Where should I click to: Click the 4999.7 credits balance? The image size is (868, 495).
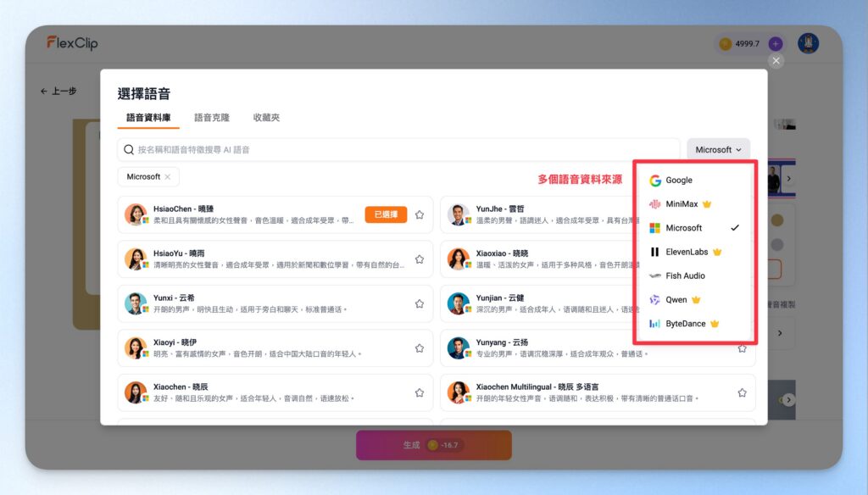(x=747, y=44)
